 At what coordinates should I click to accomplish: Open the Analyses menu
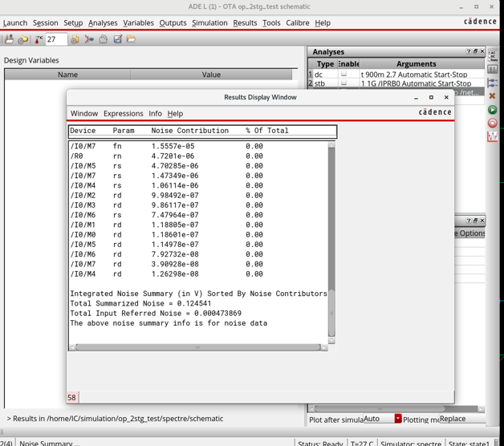(x=103, y=22)
